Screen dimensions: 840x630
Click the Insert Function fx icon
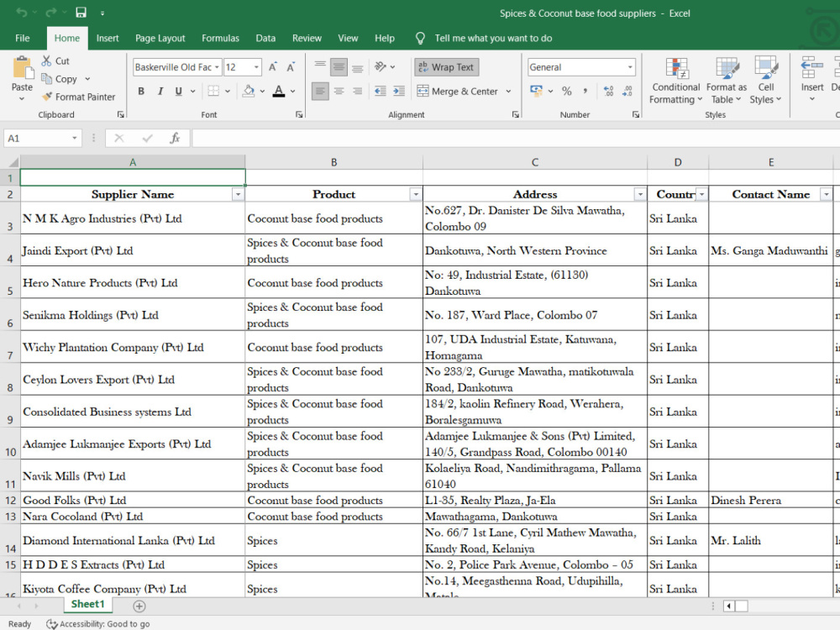pyautogui.click(x=175, y=139)
